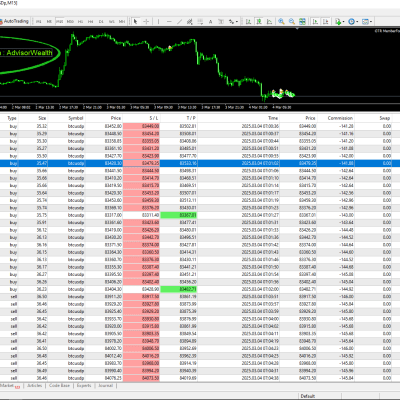Select the crosshair cursor tool
The image size is (400, 400).
146,22
